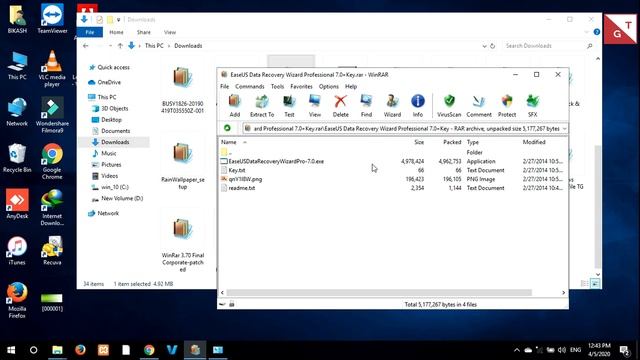Go up one level with the green arrow icon
640x360 pixels.
click(227, 128)
